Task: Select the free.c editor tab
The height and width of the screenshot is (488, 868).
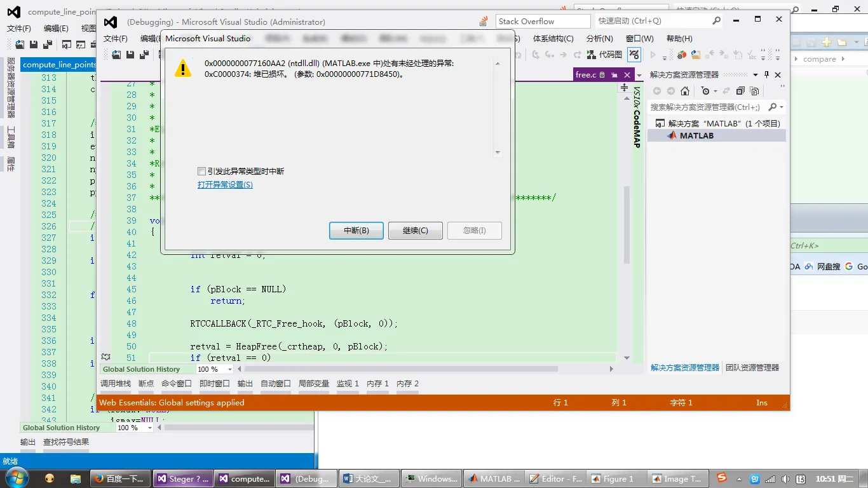Action: (x=585, y=75)
